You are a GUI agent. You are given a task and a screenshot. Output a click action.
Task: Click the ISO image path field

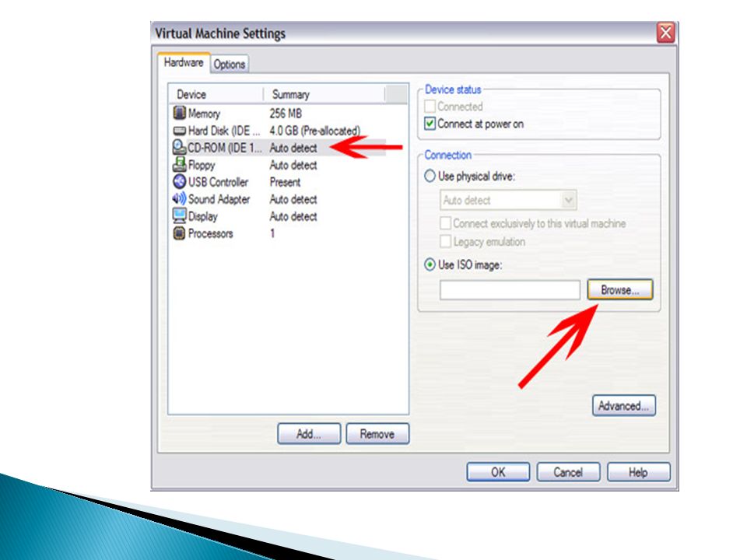[510, 289]
